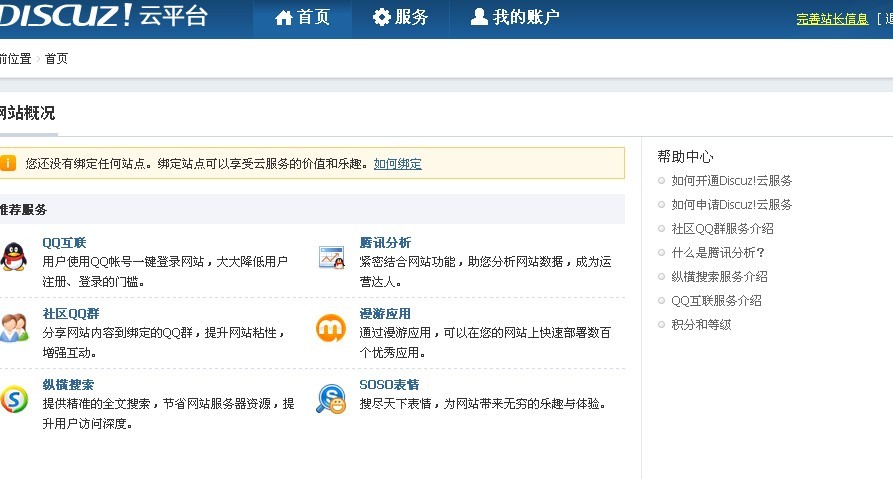Screen dimensions: 893x479
Task: Click the house icon beside 首页
Action: point(284,18)
